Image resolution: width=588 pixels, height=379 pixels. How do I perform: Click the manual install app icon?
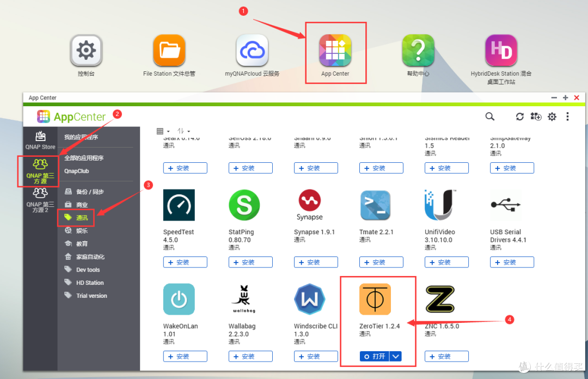click(536, 117)
